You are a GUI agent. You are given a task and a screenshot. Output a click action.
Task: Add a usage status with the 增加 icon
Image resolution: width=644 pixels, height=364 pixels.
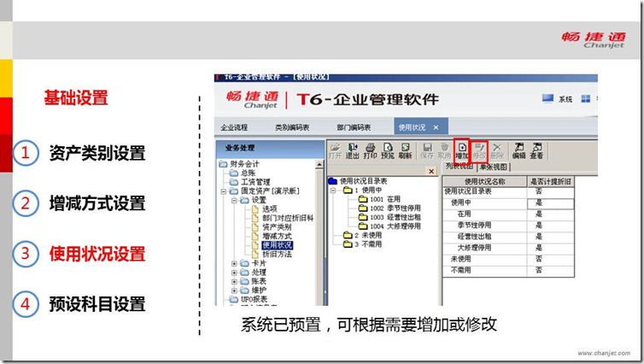coord(461,150)
